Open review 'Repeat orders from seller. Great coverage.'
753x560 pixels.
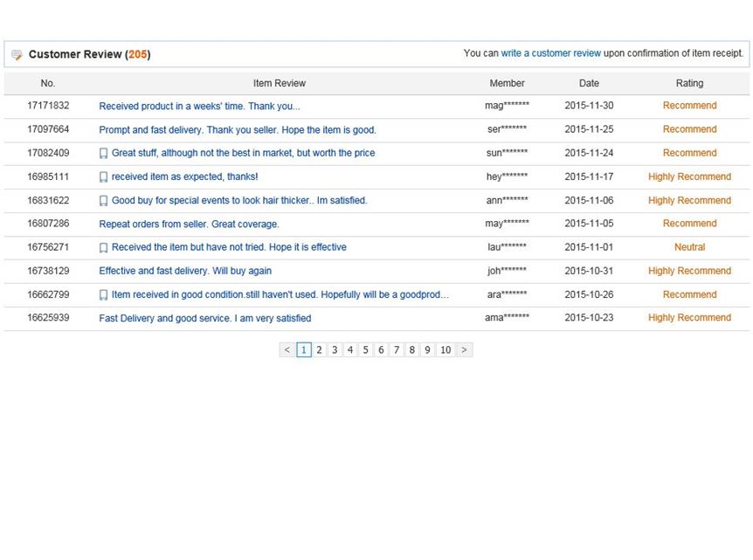(x=189, y=224)
